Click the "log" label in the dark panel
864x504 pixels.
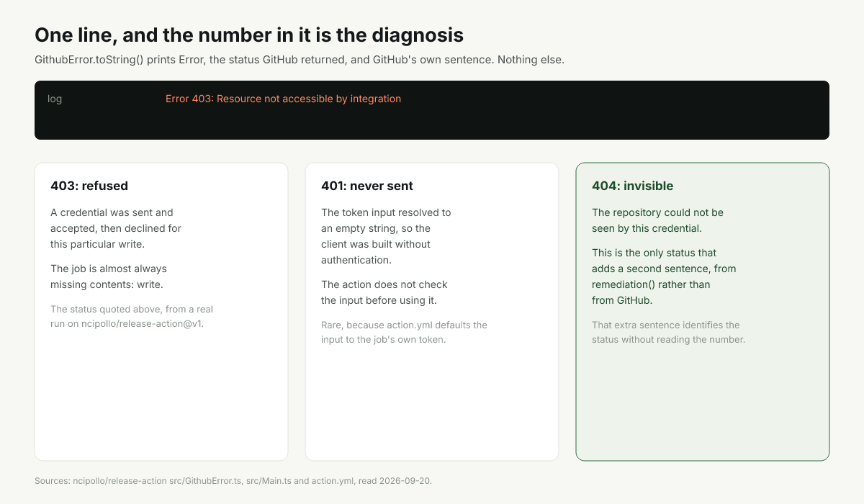[x=55, y=99]
